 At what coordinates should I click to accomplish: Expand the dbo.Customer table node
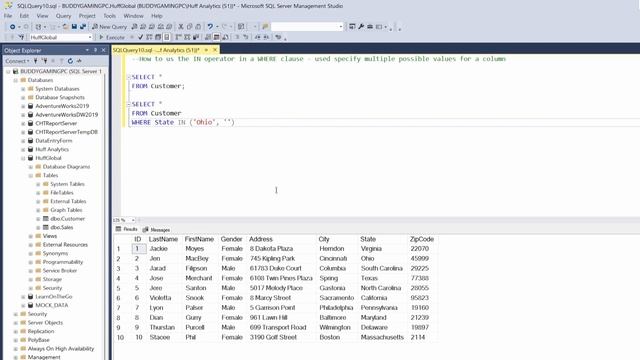[38, 219]
